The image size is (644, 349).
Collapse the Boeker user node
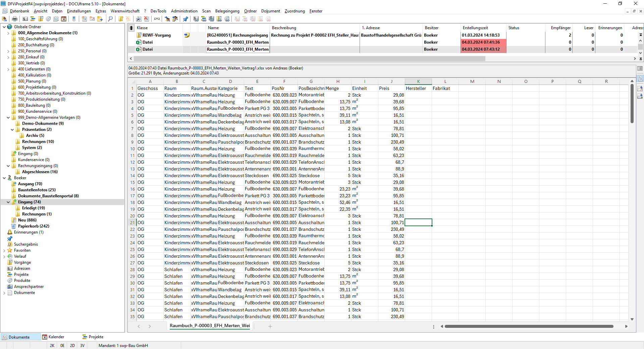click(4, 178)
